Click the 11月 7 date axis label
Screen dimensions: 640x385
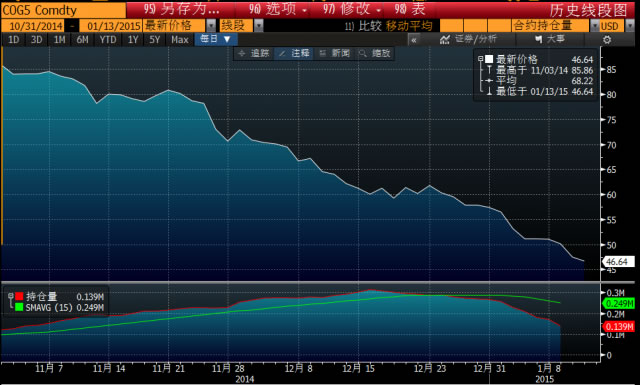tap(49, 369)
